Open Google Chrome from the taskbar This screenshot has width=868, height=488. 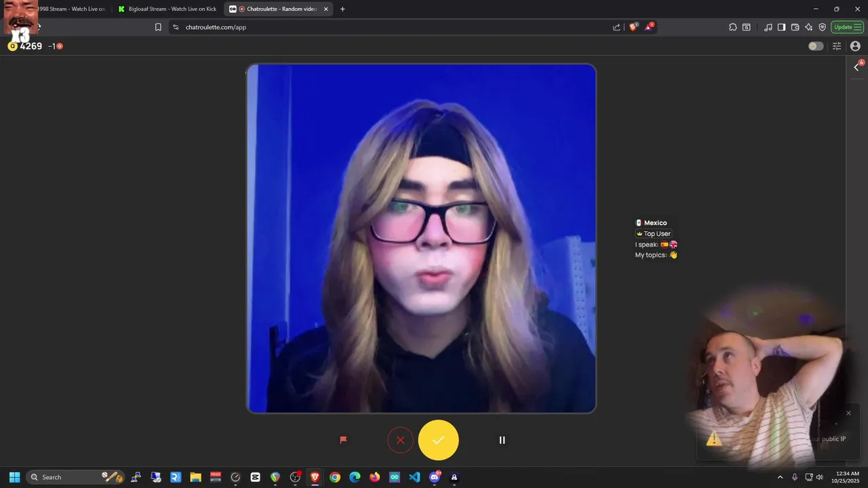335,477
